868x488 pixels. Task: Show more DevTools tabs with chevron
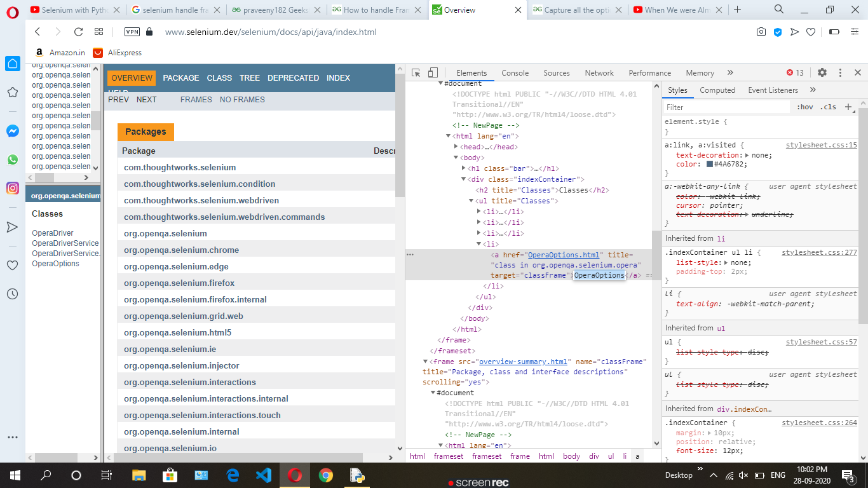point(730,73)
